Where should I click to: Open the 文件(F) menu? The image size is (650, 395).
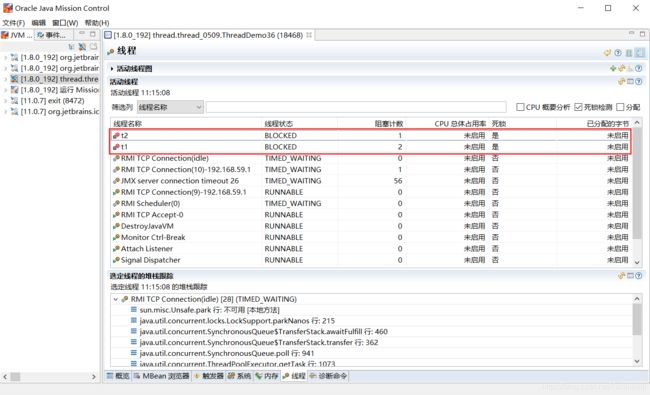pyautogui.click(x=14, y=23)
